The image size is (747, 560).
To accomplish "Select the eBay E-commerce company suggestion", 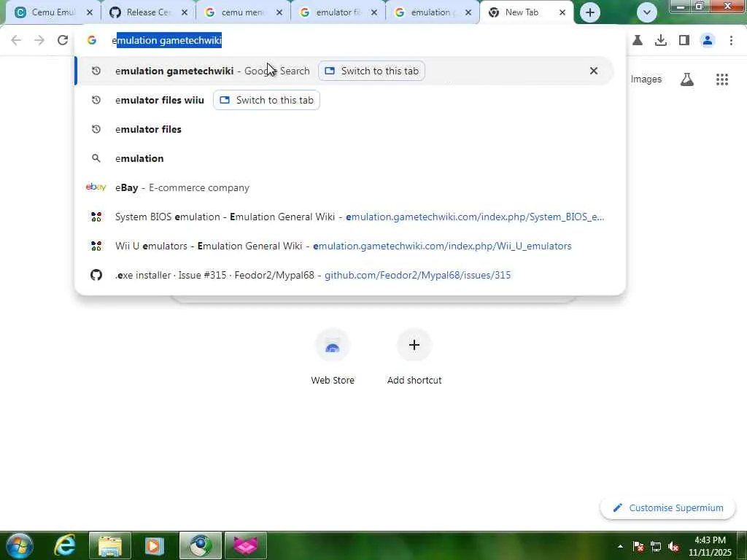I will [x=344, y=187].
